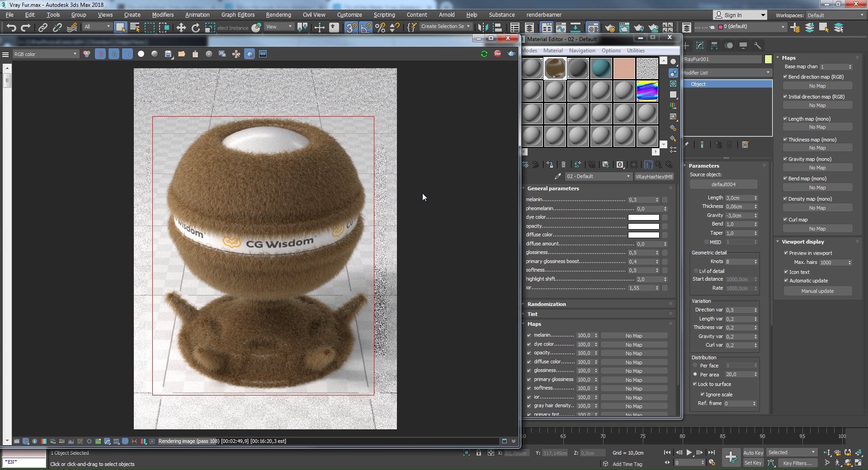Viewport: 868px width, 470px height.
Task: Select the brown fur material sample slot
Action: coord(555,68)
